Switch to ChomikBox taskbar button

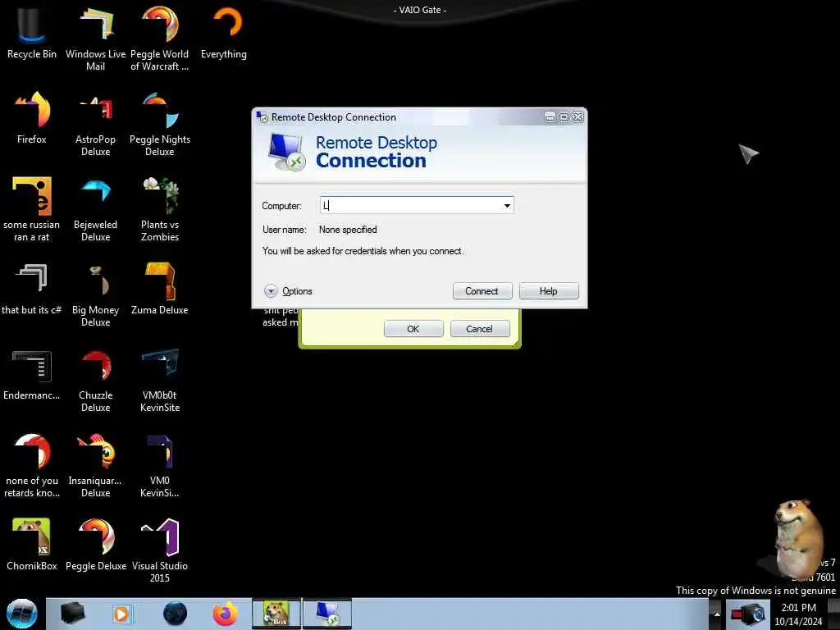[276, 614]
